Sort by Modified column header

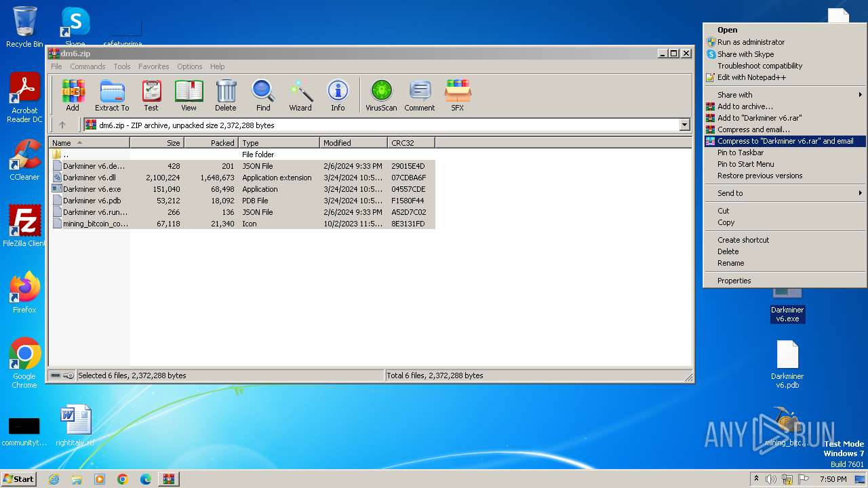[353, 142]
